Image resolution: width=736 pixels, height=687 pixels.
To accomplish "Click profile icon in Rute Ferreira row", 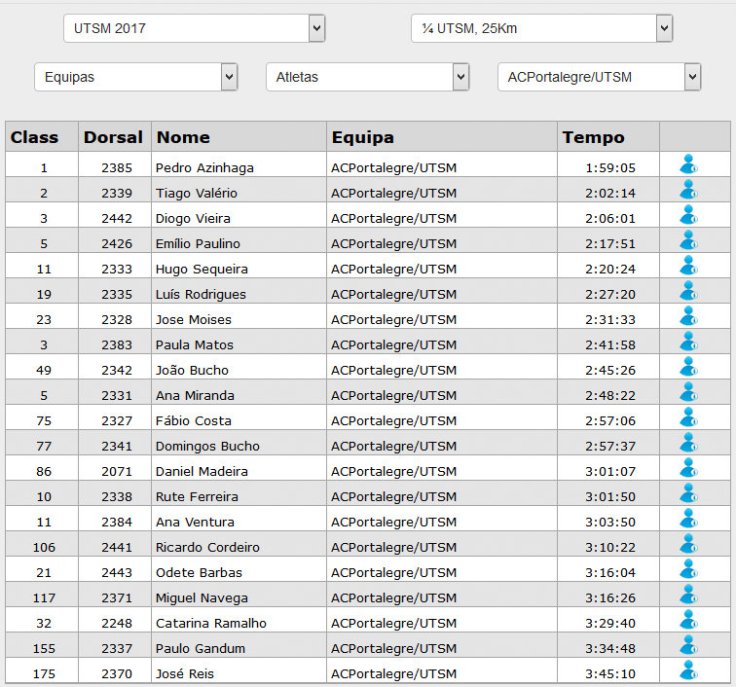I will pyautogui.click(x=688, y=495).
